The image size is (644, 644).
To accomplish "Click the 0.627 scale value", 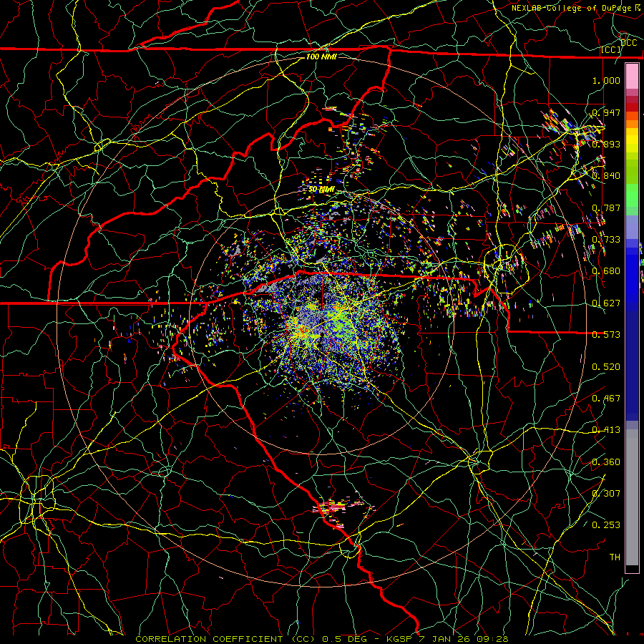I will (606, 303).
